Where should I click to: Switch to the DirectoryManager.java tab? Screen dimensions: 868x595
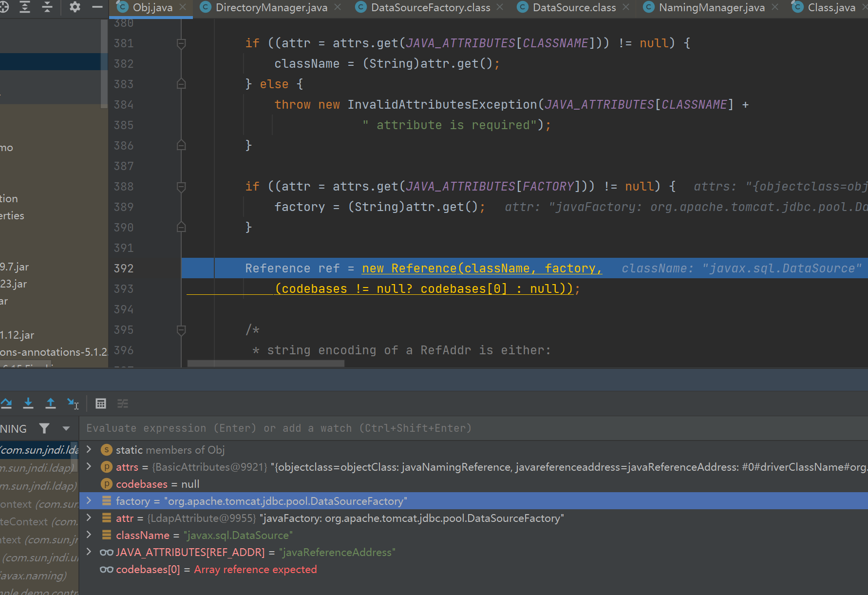[271, 8]
